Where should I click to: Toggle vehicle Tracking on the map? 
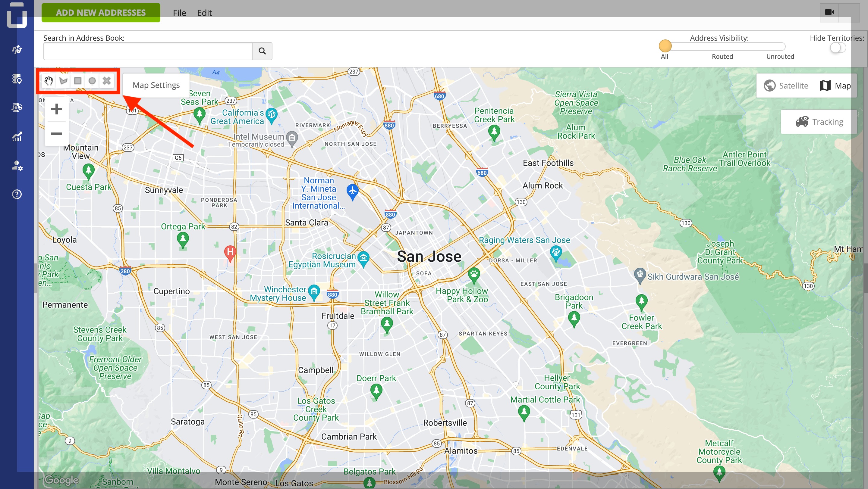point(819,122)
